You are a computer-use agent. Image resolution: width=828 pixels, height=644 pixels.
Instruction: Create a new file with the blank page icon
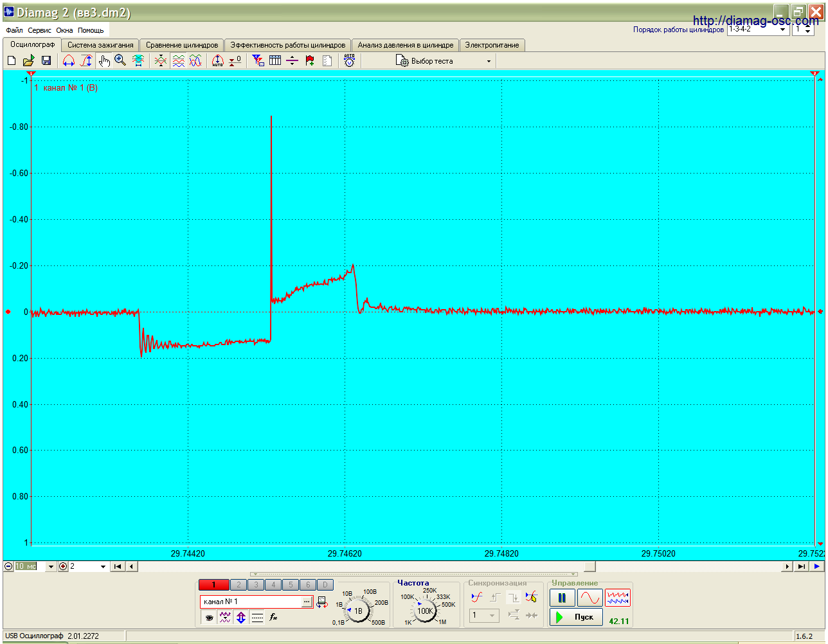12,60
